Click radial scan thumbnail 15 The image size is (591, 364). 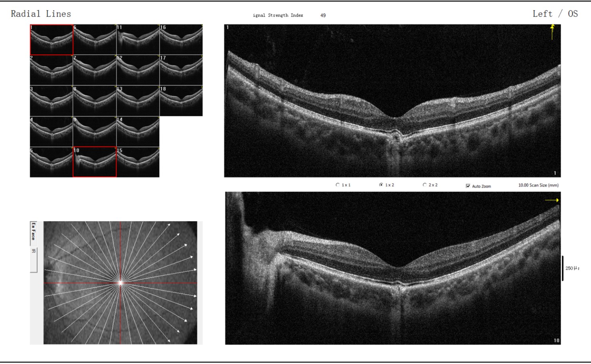(x=138, y=162)
